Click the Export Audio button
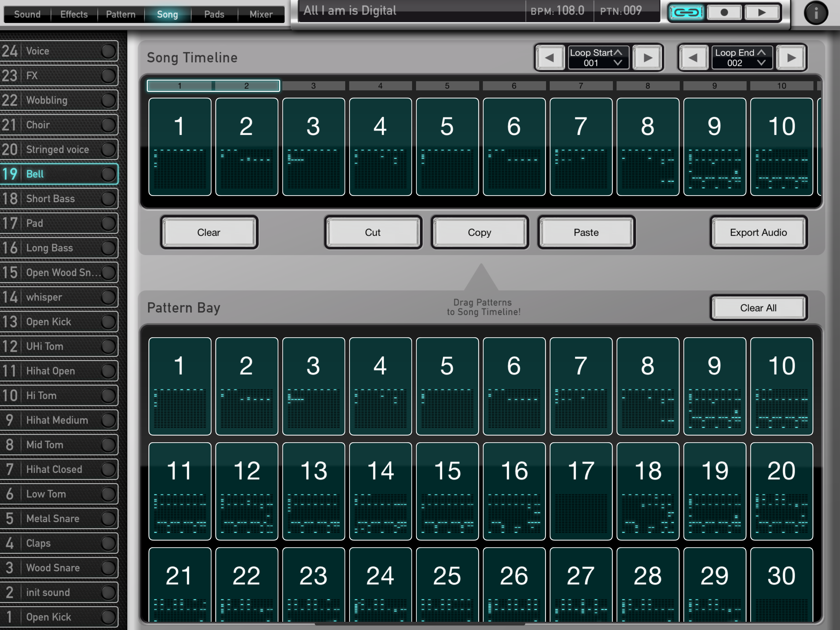840x630 pixels. [759, 232]
